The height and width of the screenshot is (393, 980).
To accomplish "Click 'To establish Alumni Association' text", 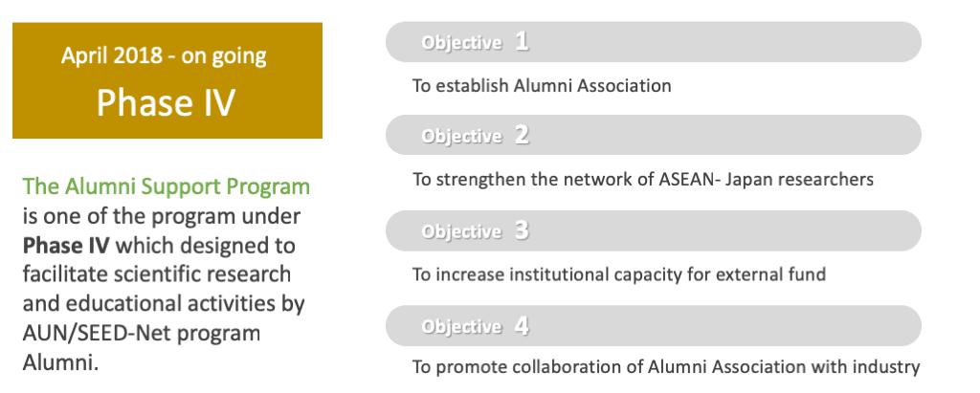I will 542,86.
